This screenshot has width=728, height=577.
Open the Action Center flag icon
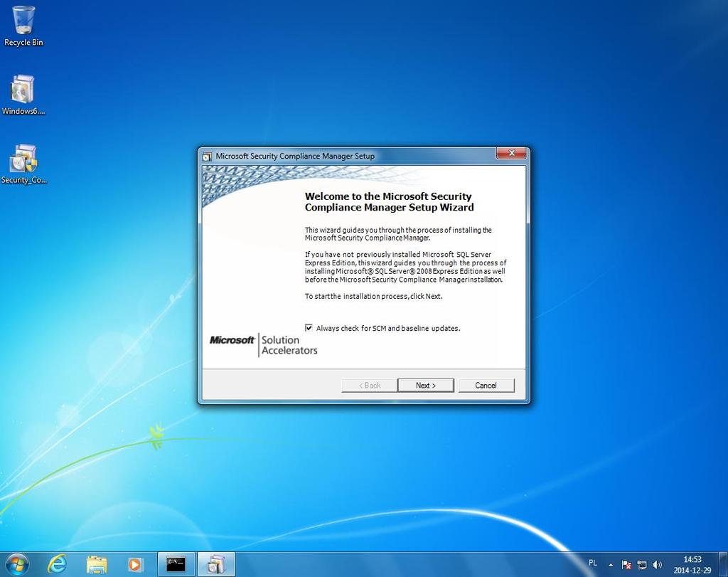pyautogui.click(x=626, y=565)
